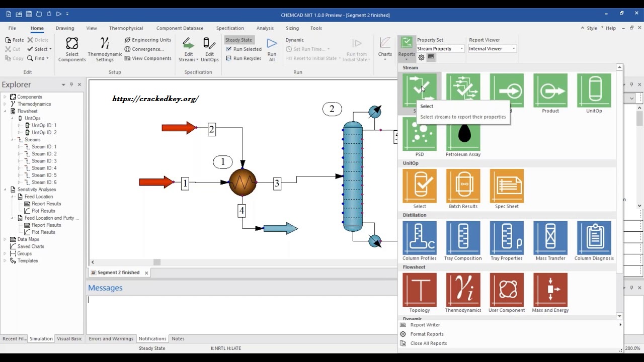The height and width of the screenshot is (362, 644).
Task: Select Stream ID: 3 in Explorer
Action: (44, 161)
